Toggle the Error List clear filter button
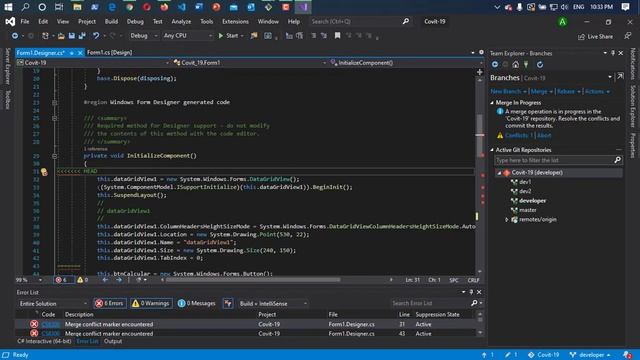Viewport: 640px width, 360px height. [x=228, y=303]
